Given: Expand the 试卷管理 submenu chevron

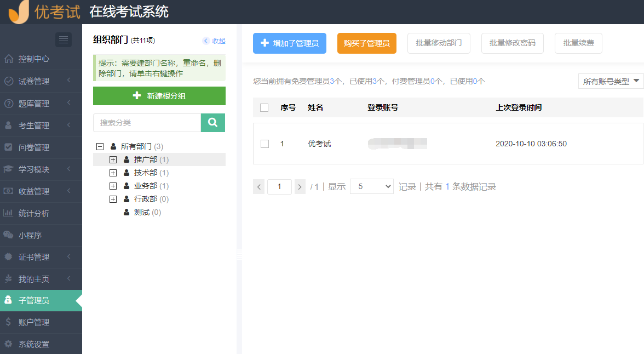Looking at the screenshot, I should coord(68,80).
